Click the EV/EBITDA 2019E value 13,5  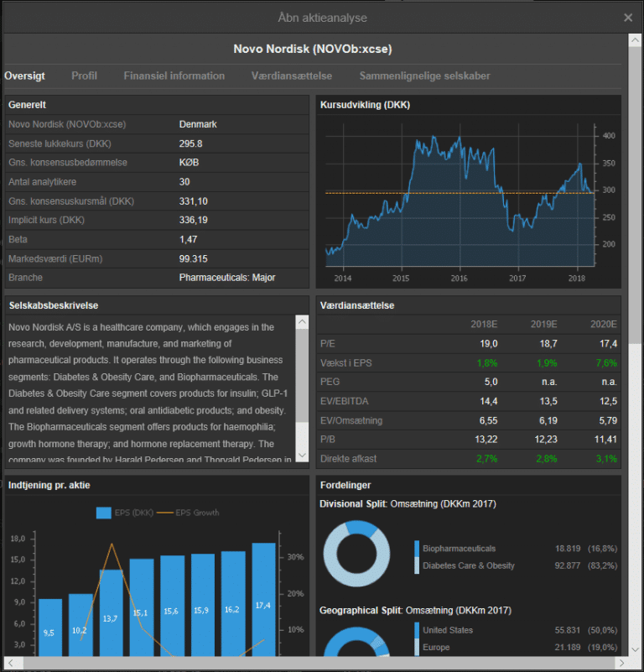pos(548,401)
